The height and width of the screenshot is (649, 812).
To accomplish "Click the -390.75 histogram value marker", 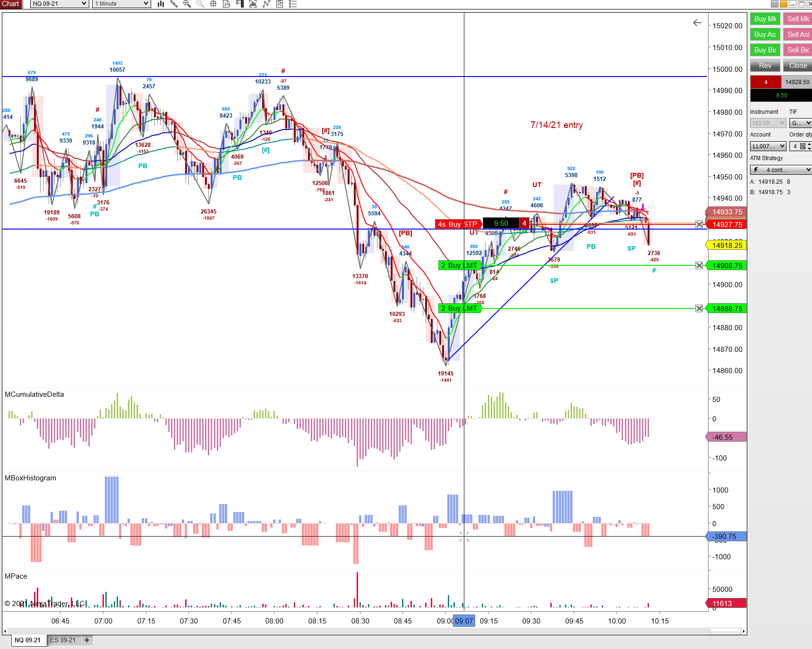I will coord(726,537).
